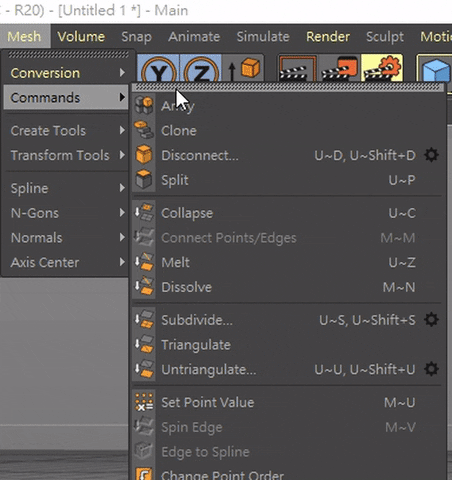Open Disconnect options gear icon
The height and width of the screenshot is (480, 452).
[431, 155]
